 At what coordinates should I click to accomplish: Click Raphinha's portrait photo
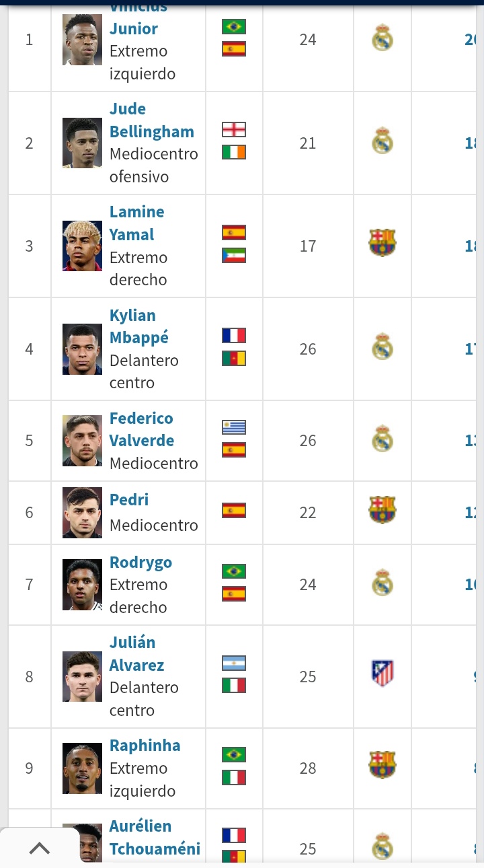pyautogui.click(x=82, y=768)
